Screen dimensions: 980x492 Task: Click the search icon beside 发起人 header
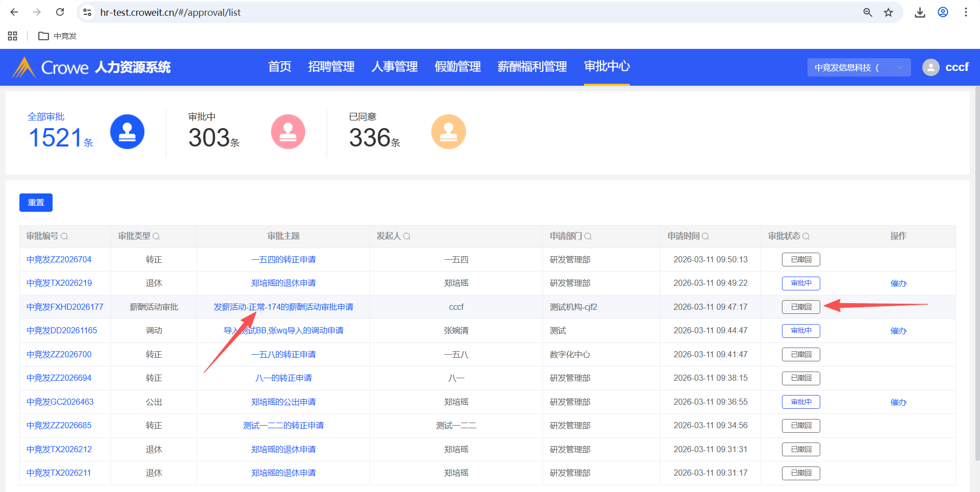pos(407,236)
